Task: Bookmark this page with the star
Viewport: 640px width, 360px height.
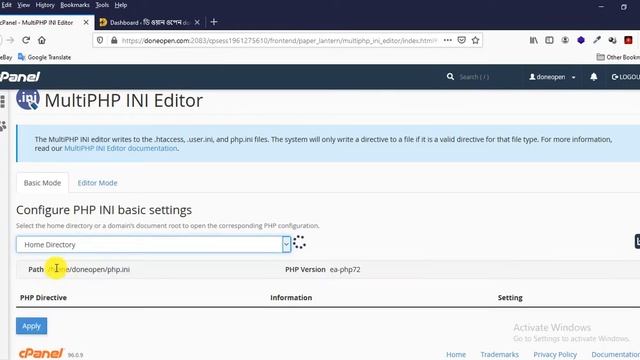Action: [x=475, y=40]
